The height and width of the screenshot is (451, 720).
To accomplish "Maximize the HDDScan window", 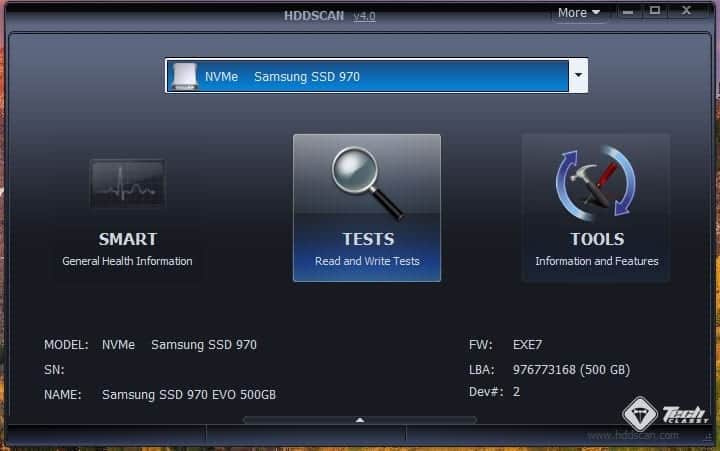I will 655,11.
